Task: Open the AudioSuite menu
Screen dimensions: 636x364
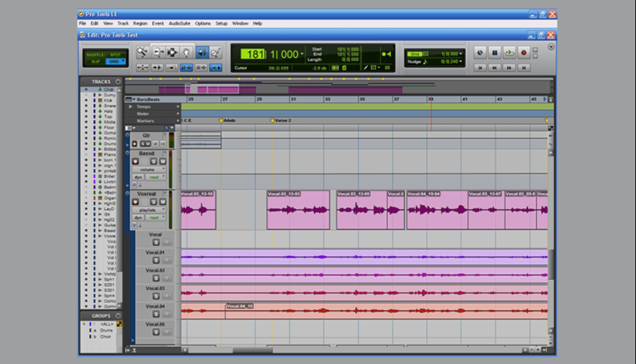Action: pyautogui.click(x=180, y=23)
